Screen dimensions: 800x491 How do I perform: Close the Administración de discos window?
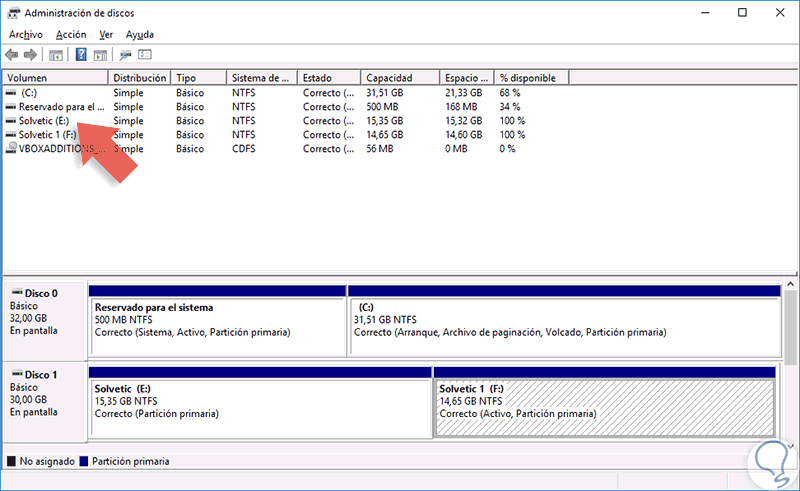780,13
